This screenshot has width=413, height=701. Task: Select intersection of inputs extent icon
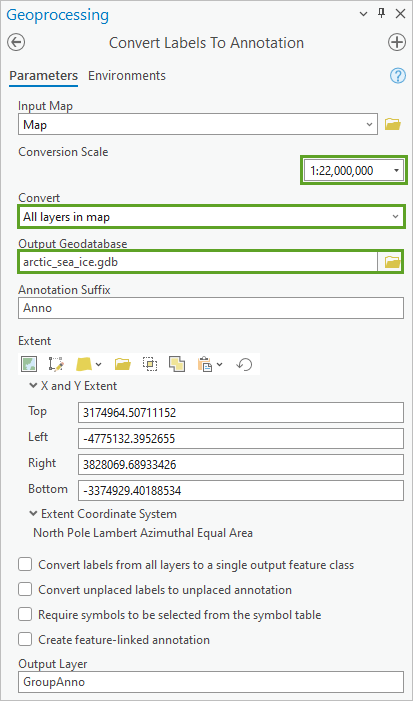pos(150,364)
